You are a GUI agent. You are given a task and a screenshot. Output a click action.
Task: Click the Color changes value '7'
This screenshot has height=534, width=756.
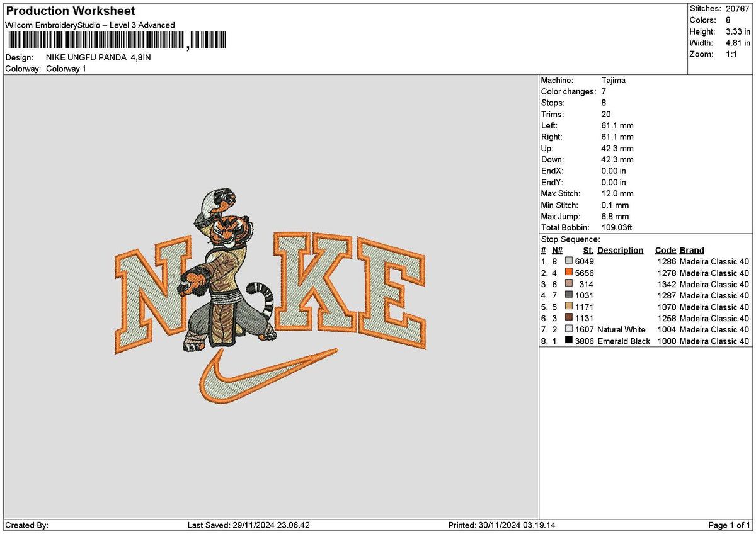click(x=604, y=92)
